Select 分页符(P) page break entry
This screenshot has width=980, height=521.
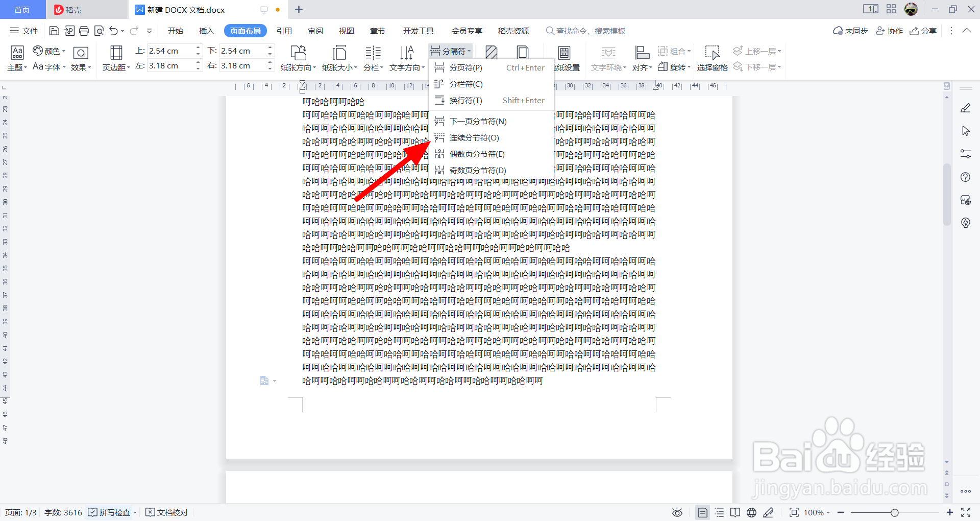point(492,68)
